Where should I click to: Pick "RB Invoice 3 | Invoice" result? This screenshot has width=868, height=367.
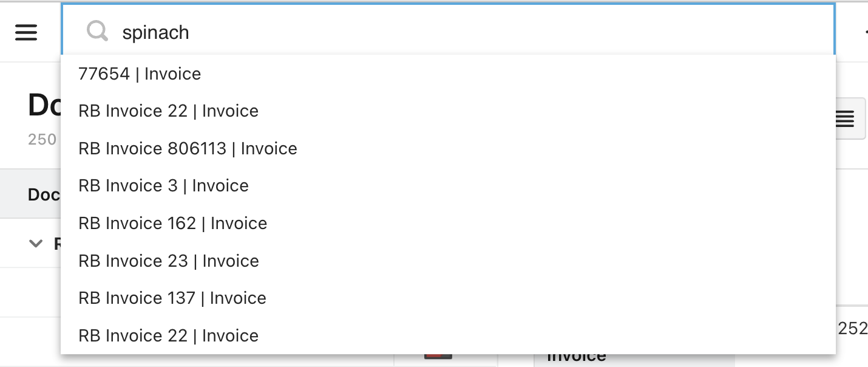click(163, 186)
